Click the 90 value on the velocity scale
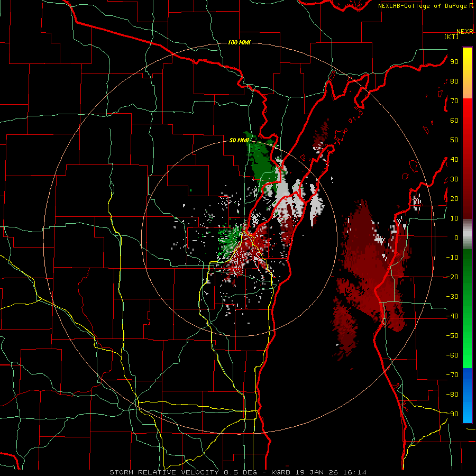This screenshot has height=476, width=476. coord(454,62)
